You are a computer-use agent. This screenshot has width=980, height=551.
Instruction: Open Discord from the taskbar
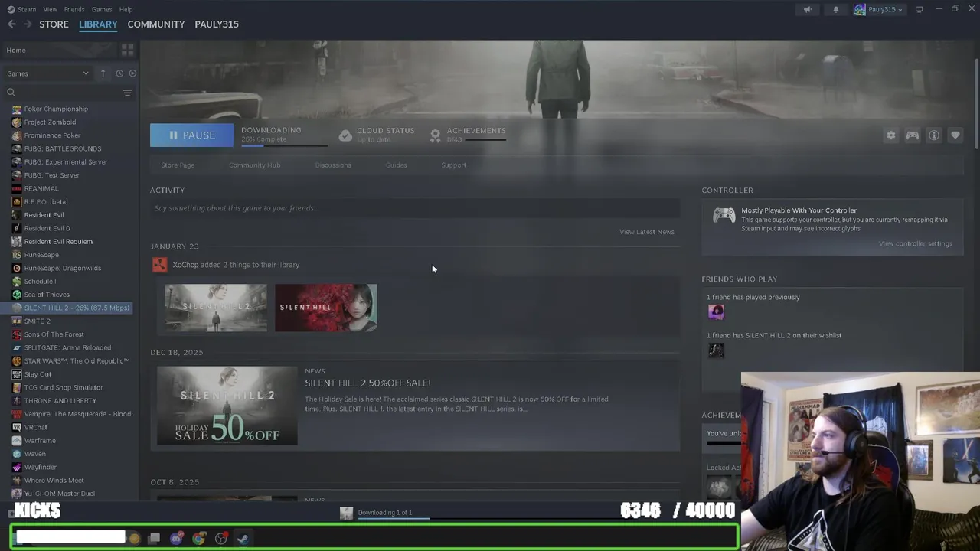pos(177,538)
